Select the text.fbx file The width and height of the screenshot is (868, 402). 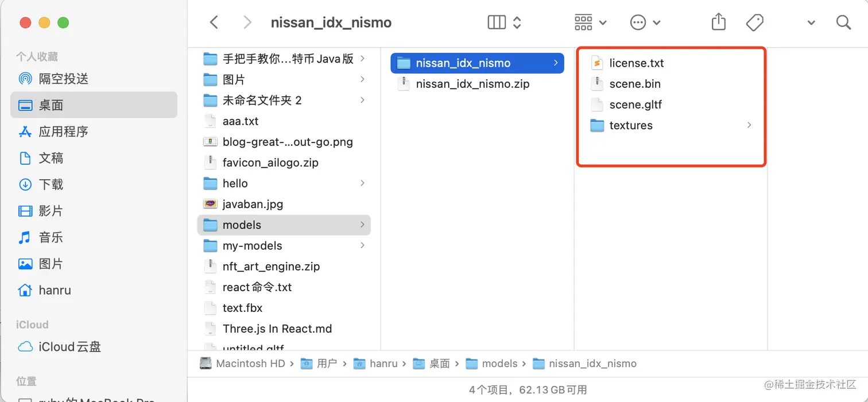(x=284, y=308)
